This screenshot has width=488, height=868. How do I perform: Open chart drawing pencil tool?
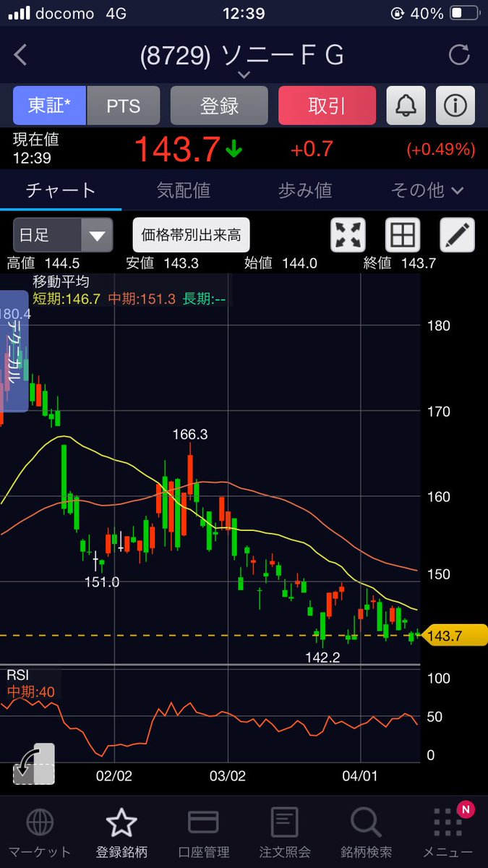(x=458, y=235)
